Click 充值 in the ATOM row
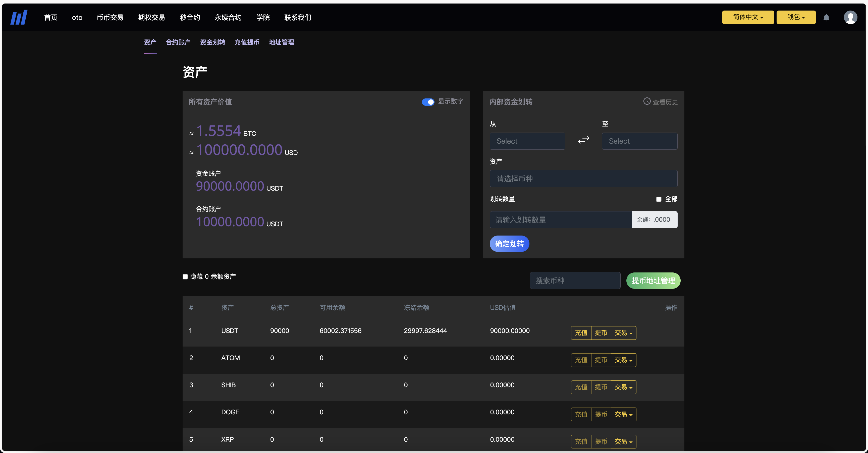868x453 pixels. (581, 360)
